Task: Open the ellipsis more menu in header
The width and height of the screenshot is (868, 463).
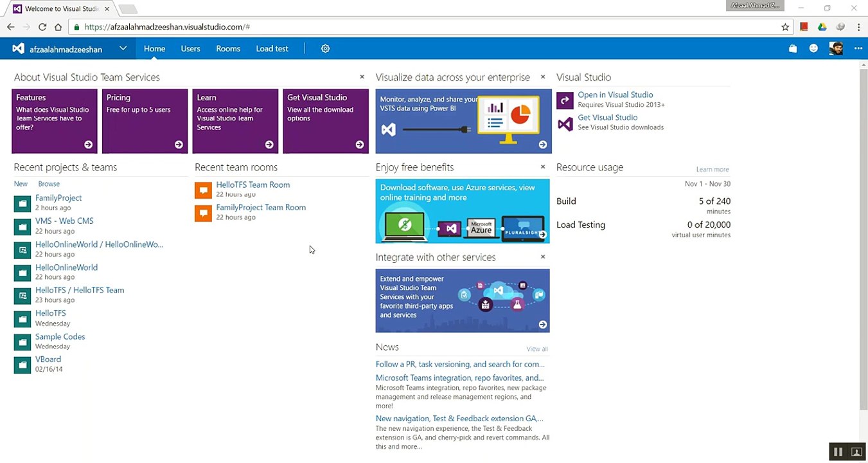Action: point(858,49)
